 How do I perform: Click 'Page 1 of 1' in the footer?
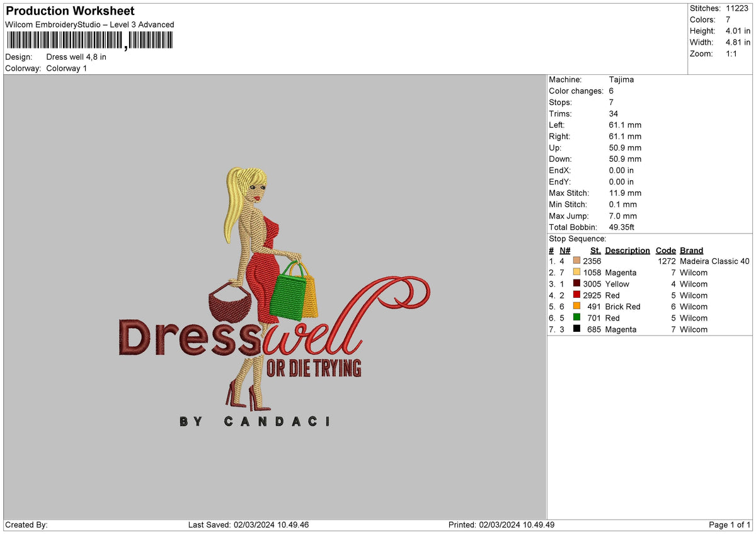[x=730, y=525]
